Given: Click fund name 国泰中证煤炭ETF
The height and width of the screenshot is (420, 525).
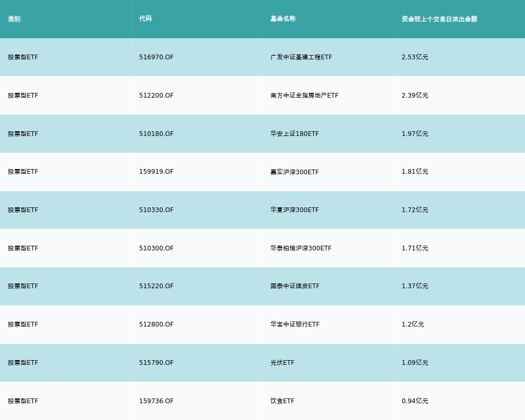Looking at the screenshot, I should [x=295, y=286].
